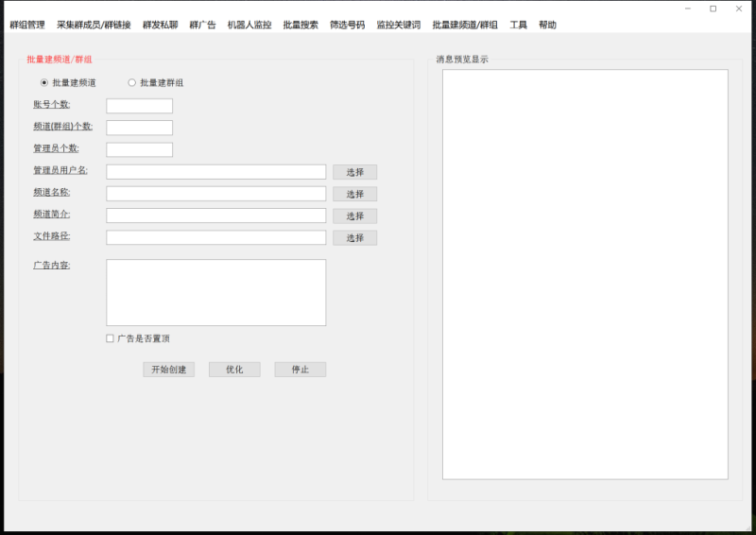This screenshot has height=535, width=756.
Task: Click the 频道(群组)个数 input field
Action: [x=139, y=128]
